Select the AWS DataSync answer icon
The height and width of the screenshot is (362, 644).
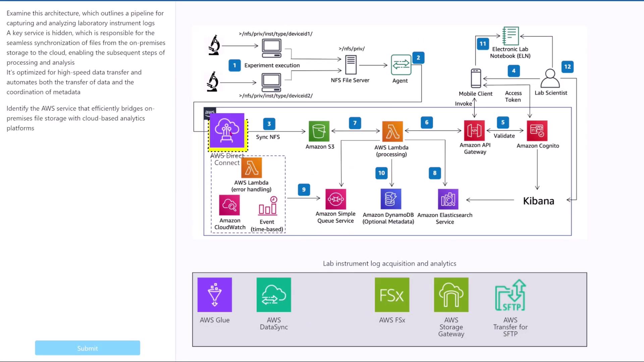pyautogui.click(x=274, y=295)
